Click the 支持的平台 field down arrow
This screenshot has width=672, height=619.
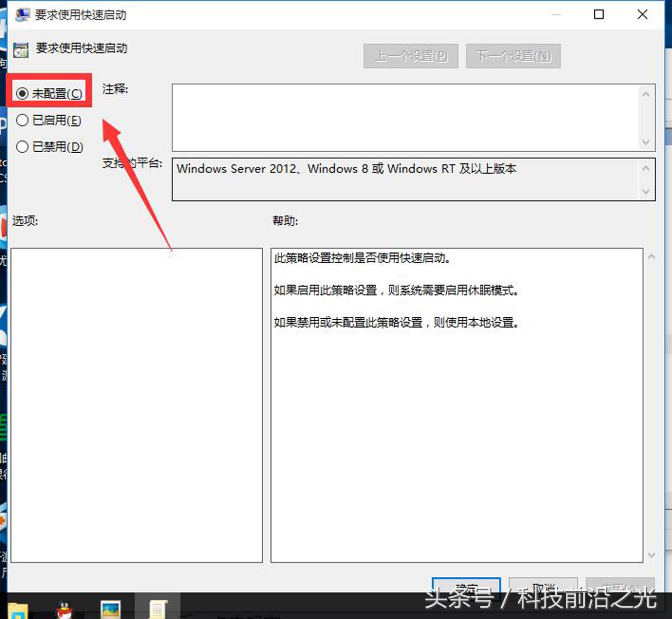(x=645, y=192)
